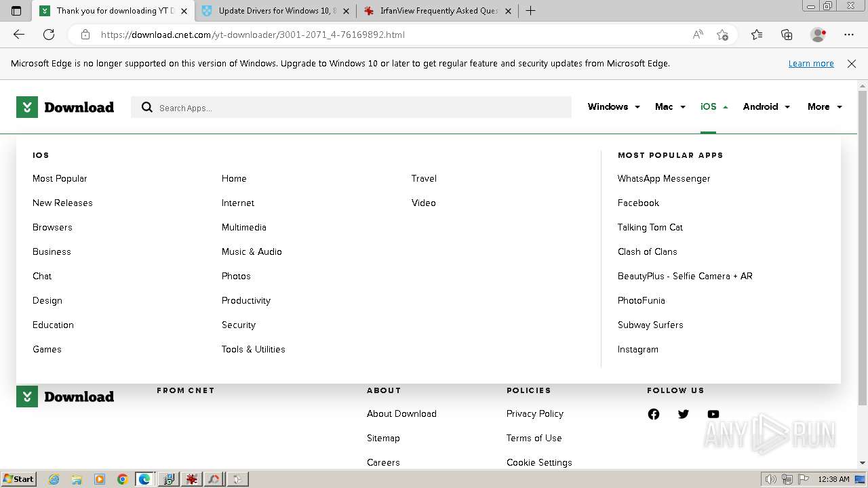Switch to IrfanView Frequently Asked Questions tab
868x488 pixels.
pos(437,11)
